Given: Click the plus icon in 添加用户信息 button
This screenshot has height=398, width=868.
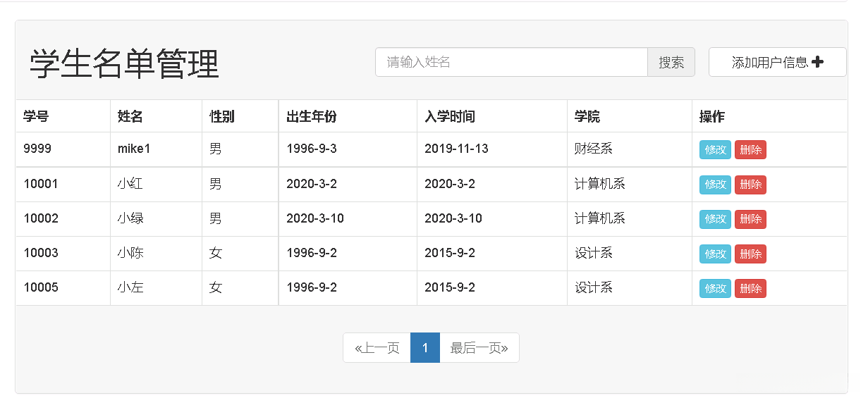Looking at the screenshot, I should point(817,62).
